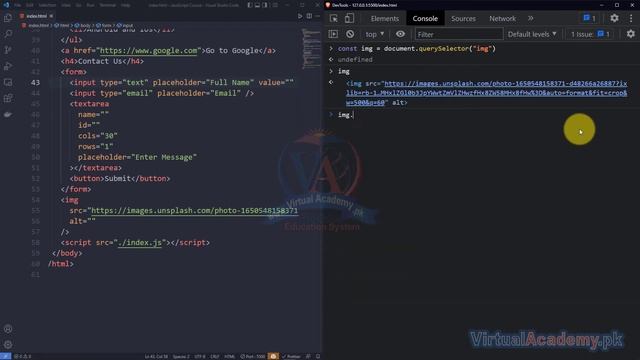The width and height of the screenshot is (640, 360).
Task: Click the html breadcrumb segment
Action: [62, 25]
